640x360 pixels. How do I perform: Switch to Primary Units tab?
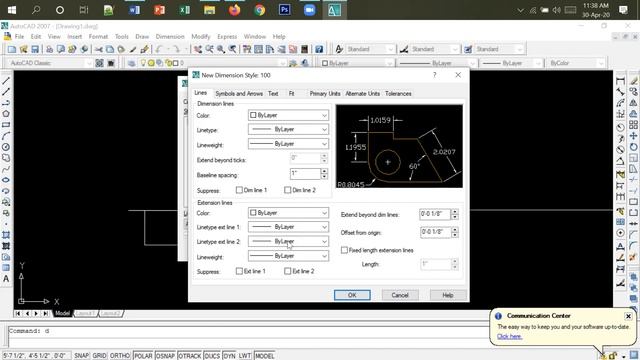(324, 93)
